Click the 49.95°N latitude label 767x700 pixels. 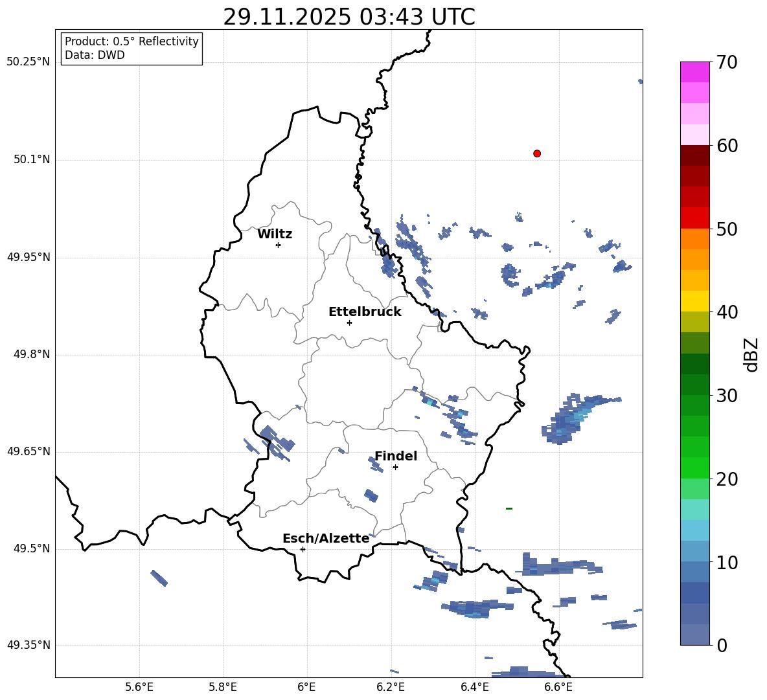(x=29, y=257)
